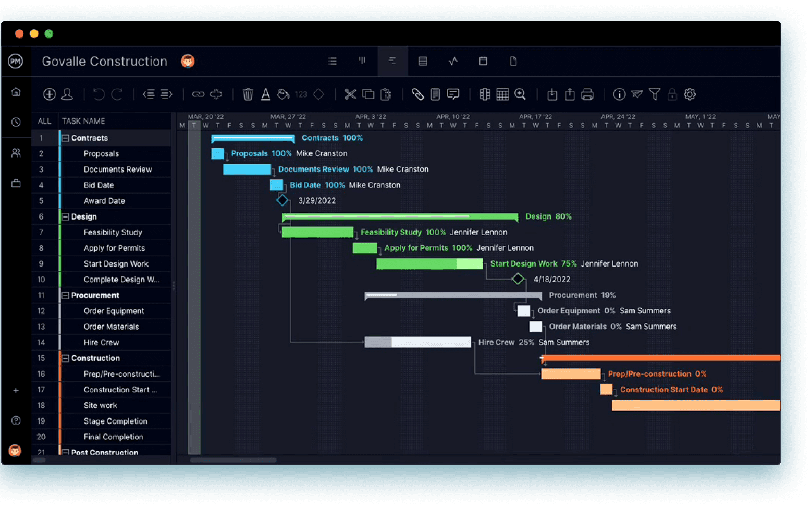Select the TASK NAME column header
Screen dimensions: 812x507
click(x=83, y=120)
